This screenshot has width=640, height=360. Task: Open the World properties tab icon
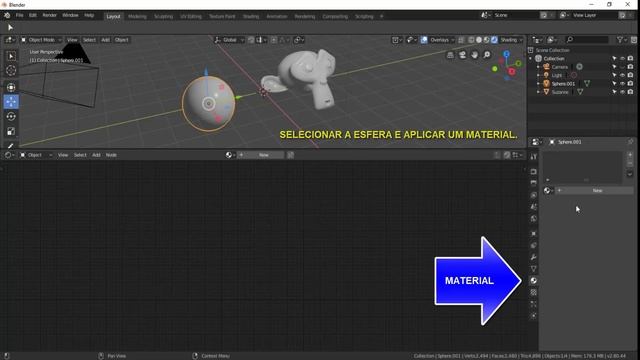coord(533,219)
